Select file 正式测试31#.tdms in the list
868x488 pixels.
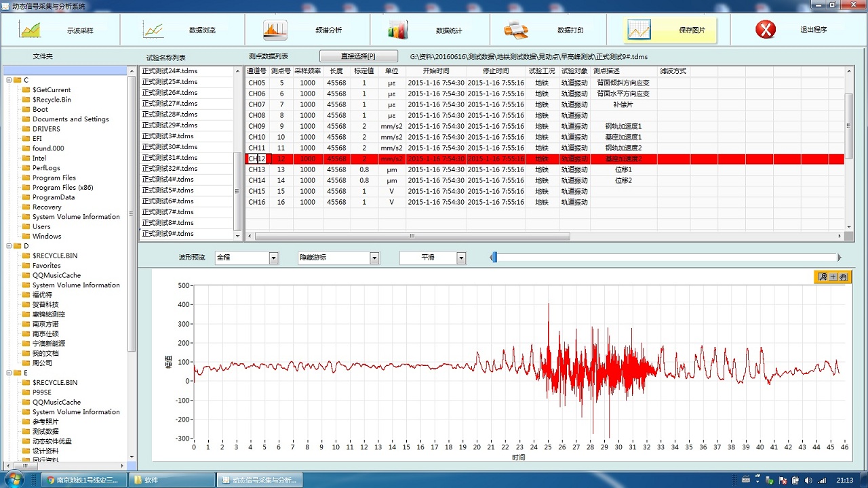pos(170,158)
